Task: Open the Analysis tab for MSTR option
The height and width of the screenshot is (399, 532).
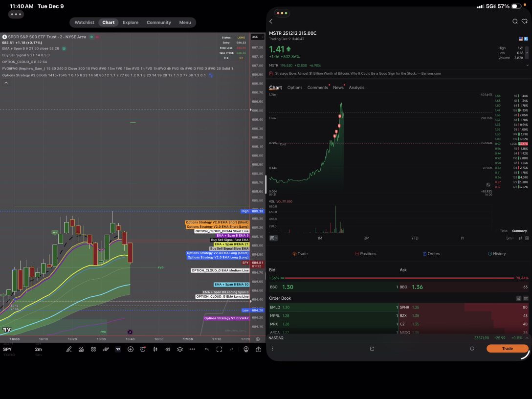Action: click(356, 88)
